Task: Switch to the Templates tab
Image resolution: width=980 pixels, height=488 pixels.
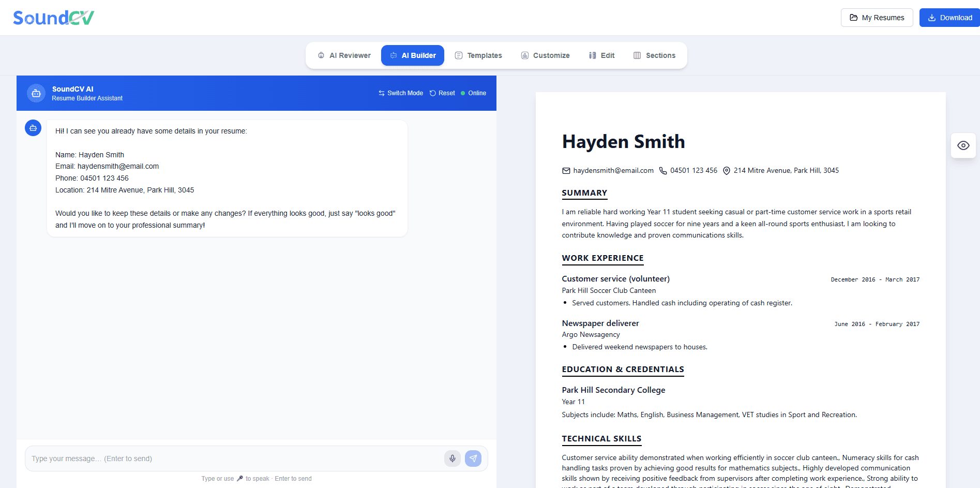Action: [478, 55]
